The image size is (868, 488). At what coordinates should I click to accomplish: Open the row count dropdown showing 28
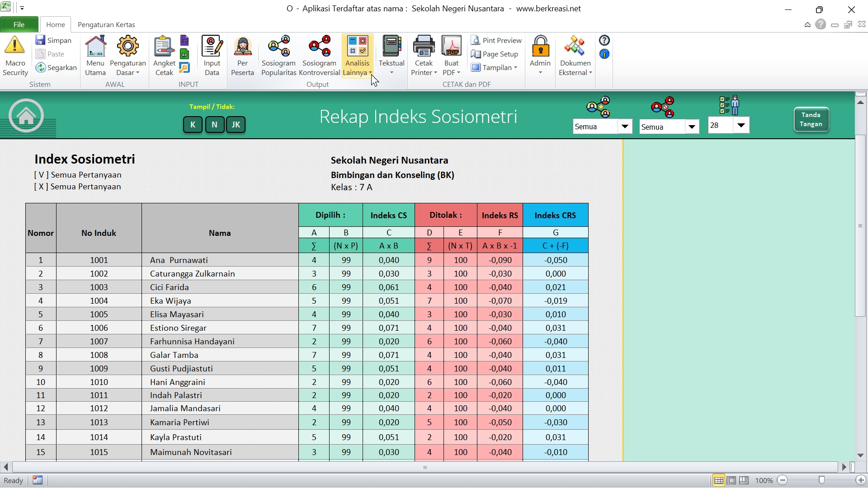(x=741, y=126)
